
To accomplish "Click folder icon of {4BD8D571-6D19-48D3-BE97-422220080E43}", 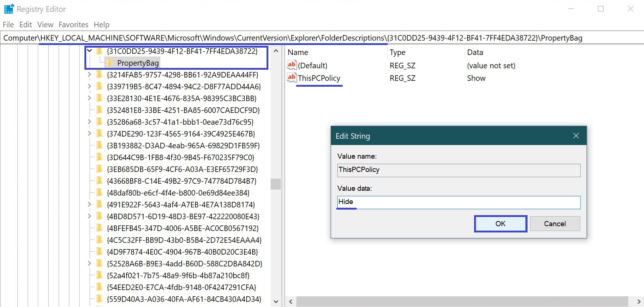I will point(100,216).
